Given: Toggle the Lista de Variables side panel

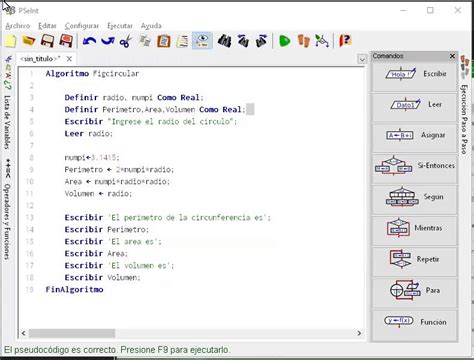Looking at the screenshot, I should (x=7, y=122).
